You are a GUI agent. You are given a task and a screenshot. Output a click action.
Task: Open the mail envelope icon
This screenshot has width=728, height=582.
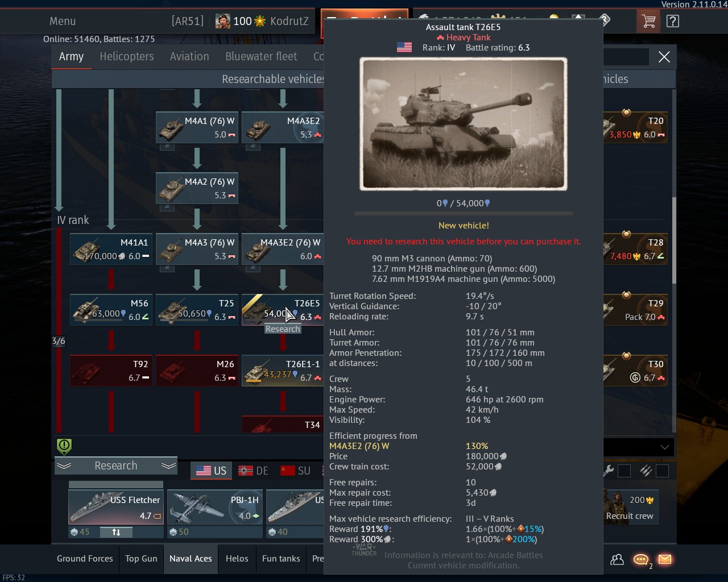664,559
